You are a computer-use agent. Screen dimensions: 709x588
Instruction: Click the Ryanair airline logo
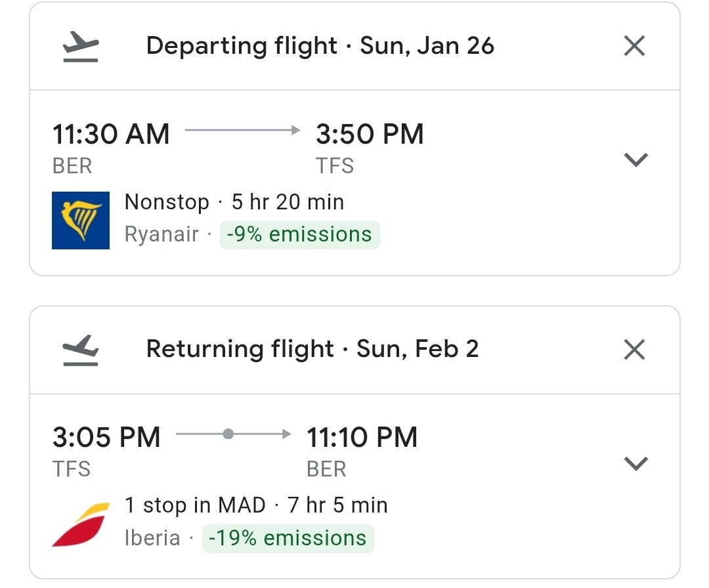coord(81,220)
